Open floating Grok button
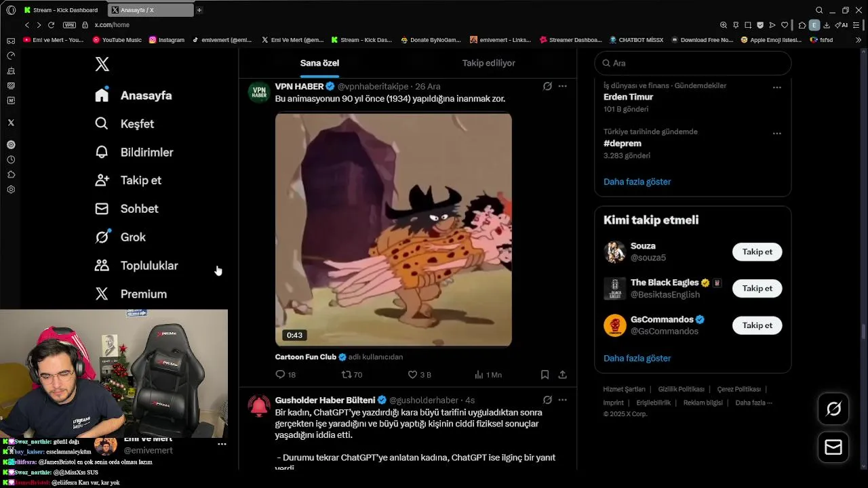The image size is (868, 488). [833, 409]
